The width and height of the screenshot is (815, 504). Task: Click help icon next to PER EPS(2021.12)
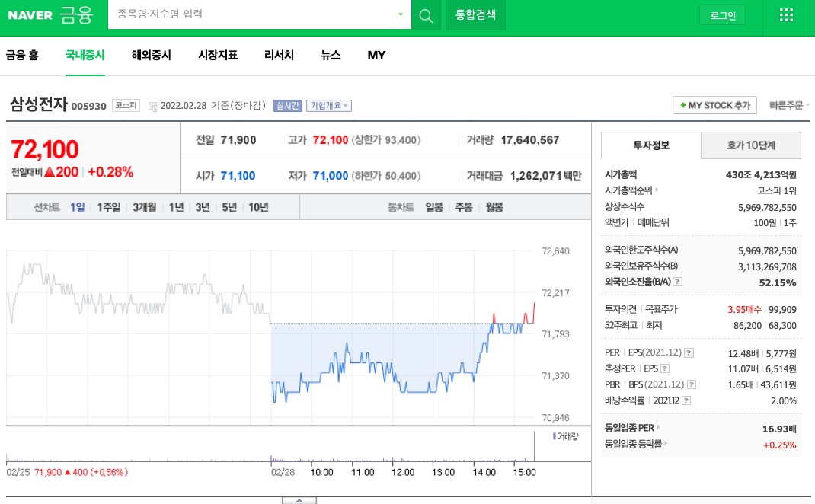pyautogui.click(x=689, y=352)
